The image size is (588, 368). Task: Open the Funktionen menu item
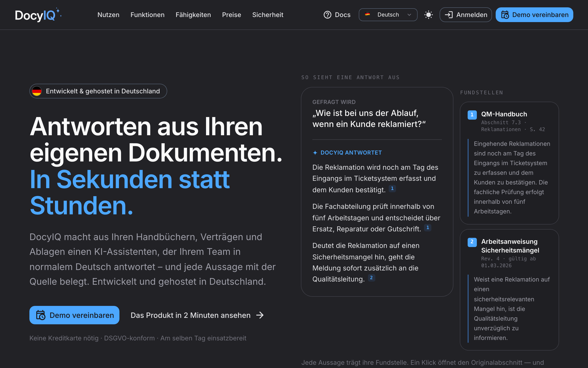tap(147, 15)
